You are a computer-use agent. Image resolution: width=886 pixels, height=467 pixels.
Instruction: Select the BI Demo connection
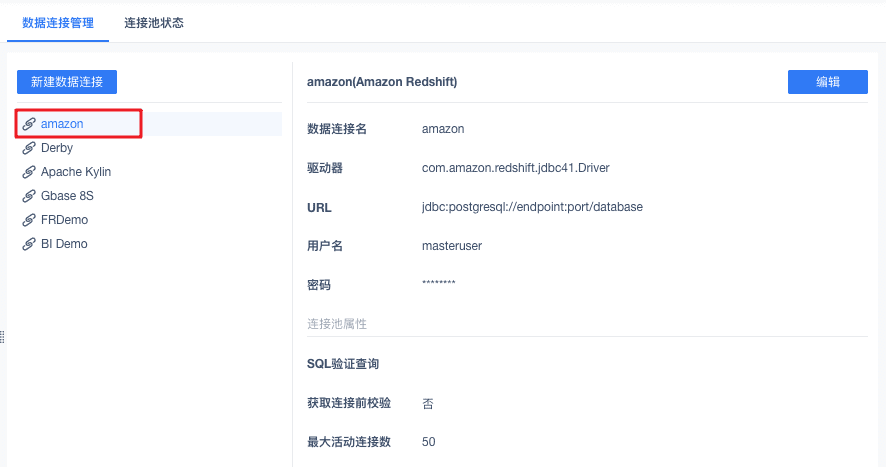click(149, 244)
